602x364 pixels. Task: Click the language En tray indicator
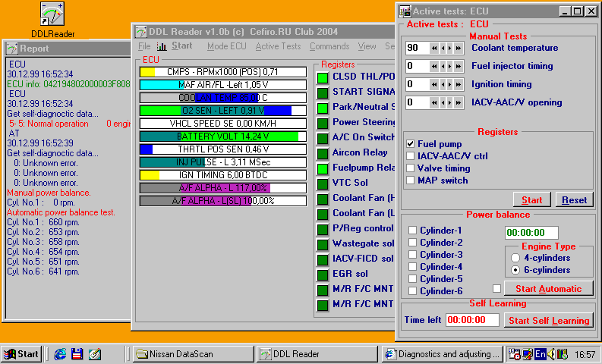tap(541, 353)
